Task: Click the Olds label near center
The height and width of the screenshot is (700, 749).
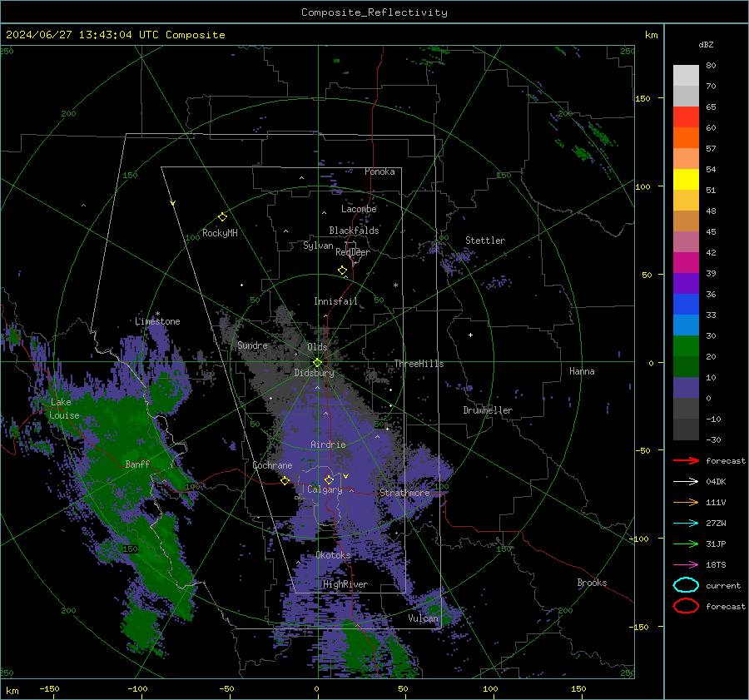Action: [317, 347]
